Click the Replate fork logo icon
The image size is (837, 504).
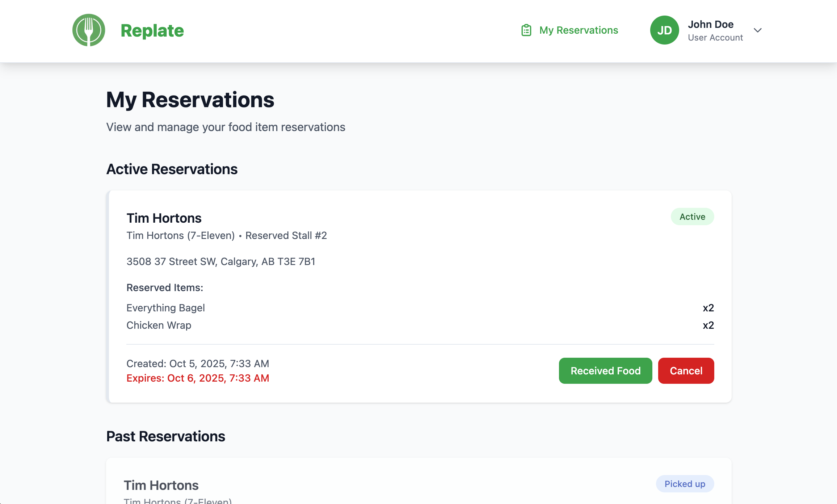pyautogui.click(x=89, y=30)
